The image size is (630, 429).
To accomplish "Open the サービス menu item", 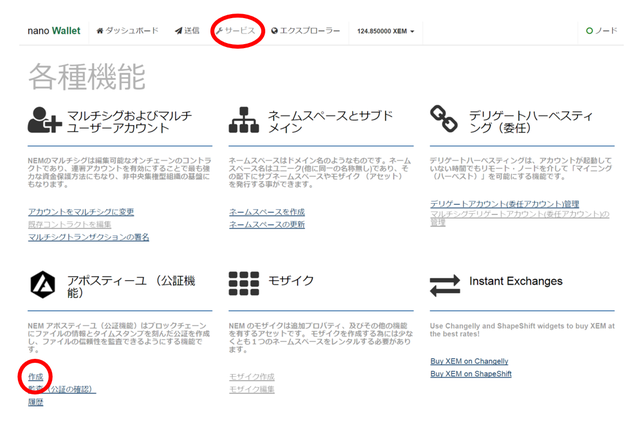I will pyautogui.click(x=236, y=31).
